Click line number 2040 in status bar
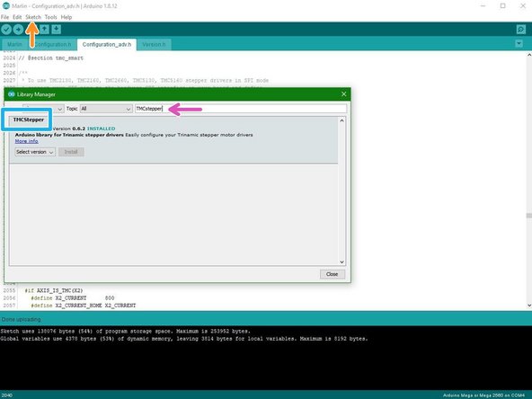Image resolution: width=532 pixels, height=399 pixels. (7, 395)
